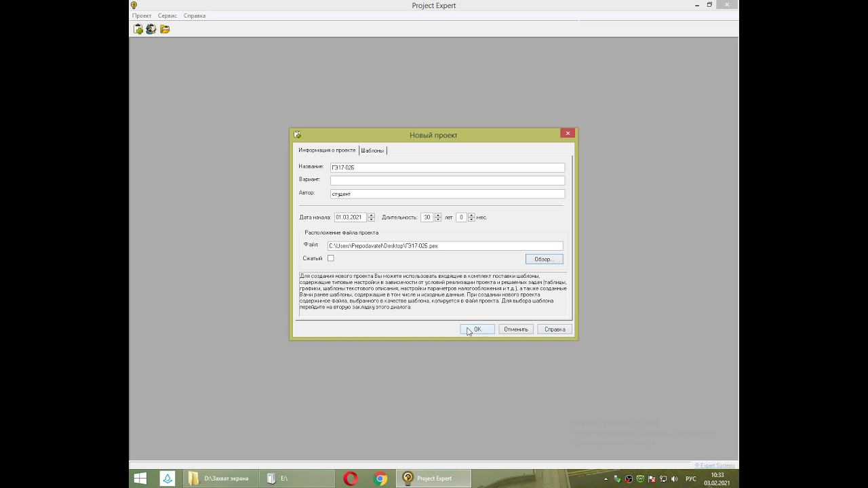Open the Google Chrome taskbar icon
Viewport: 868px width, 488px height.
(380, 479)
